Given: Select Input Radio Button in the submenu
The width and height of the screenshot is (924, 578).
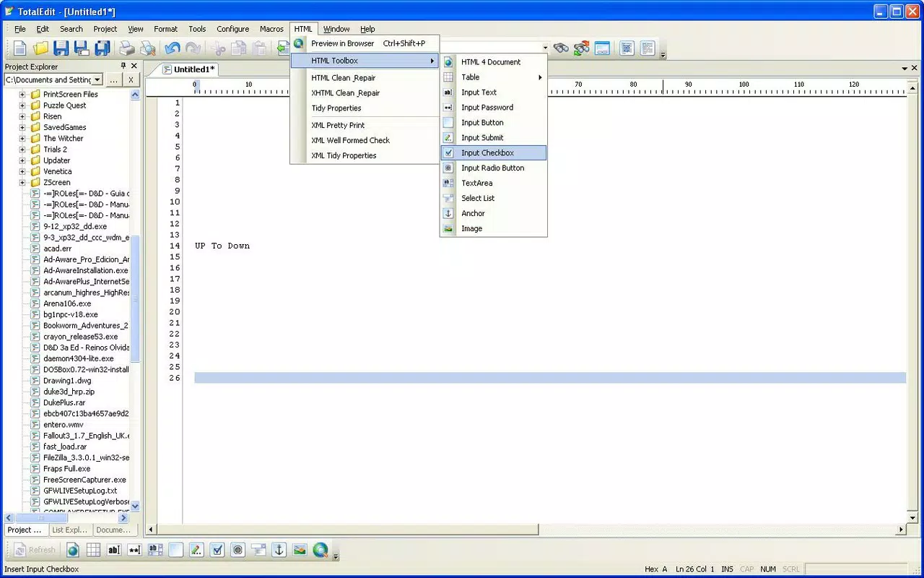Looking at the screenshot, I should tap(493, 168).
